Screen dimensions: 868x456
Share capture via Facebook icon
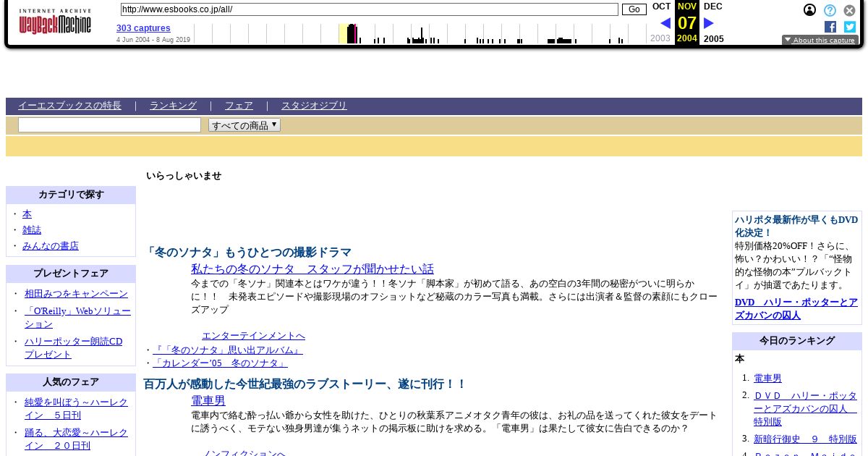click(x=830, y=27)
